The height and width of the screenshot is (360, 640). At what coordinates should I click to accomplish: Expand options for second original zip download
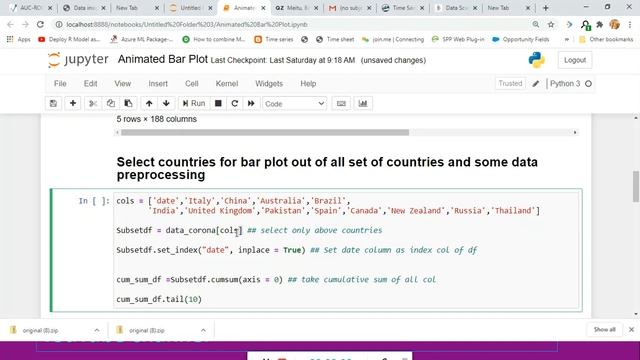(x=203, y=330)
